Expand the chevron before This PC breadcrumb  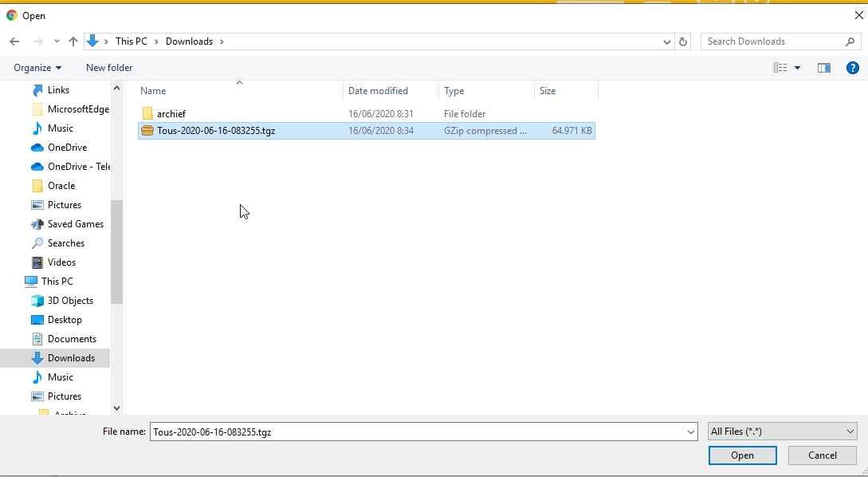[106, 41]
